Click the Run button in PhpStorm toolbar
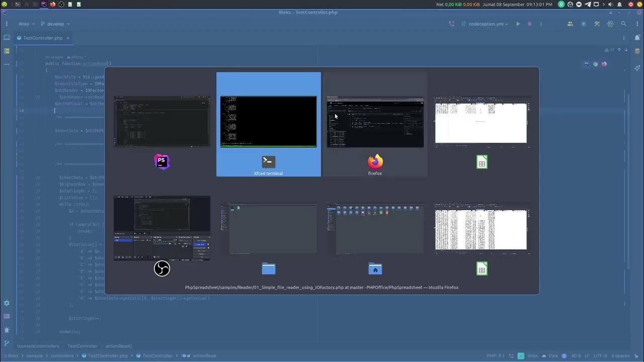Viewport: 644px width, 362px height. point(518,24)
